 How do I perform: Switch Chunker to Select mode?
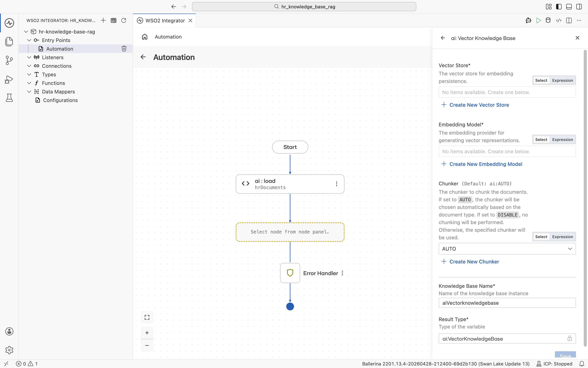[541, 237]
